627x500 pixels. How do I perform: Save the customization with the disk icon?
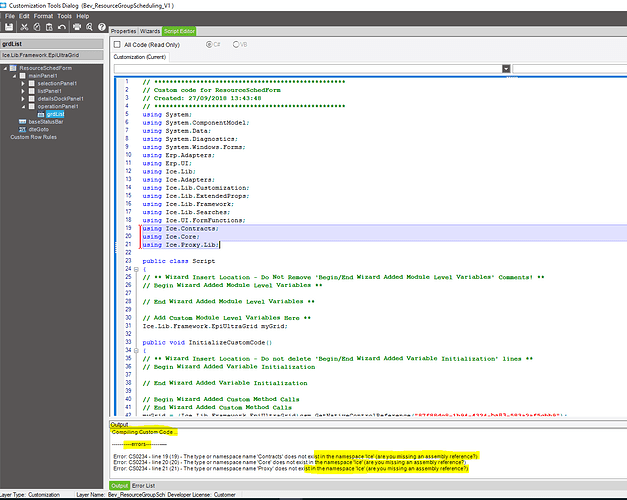pyautogui.click(x=9, y=27)
